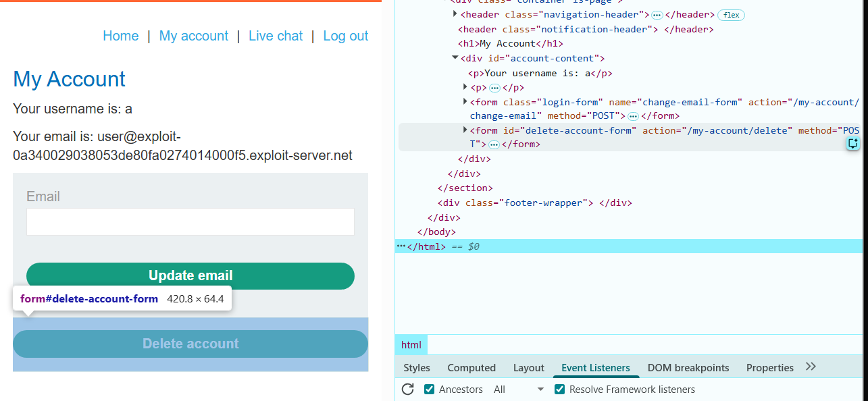Select the closing body tag line
The width and height of the screenshot is (868, 401).
(x=436, y=232)
